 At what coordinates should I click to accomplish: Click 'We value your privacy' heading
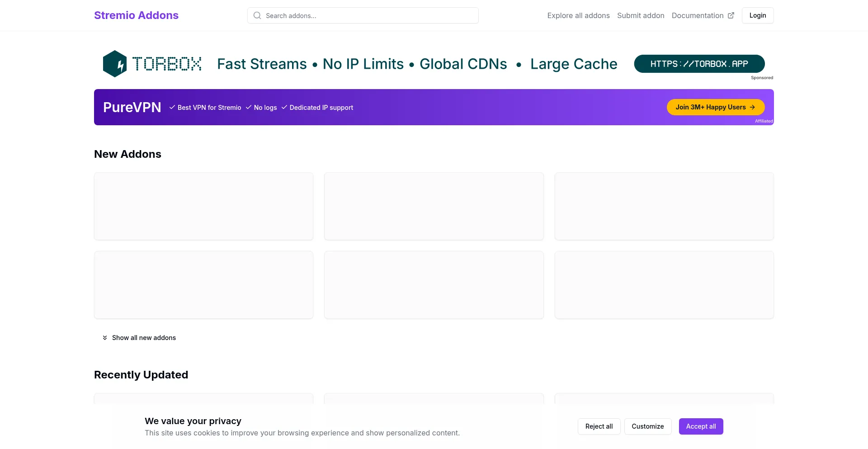click(193, 421)
